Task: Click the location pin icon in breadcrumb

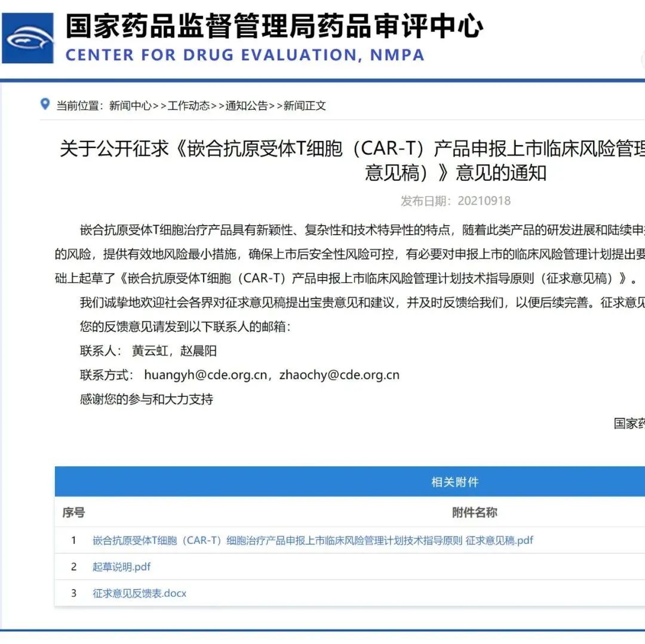Action: pyautogui.click(x=45, y=104)
